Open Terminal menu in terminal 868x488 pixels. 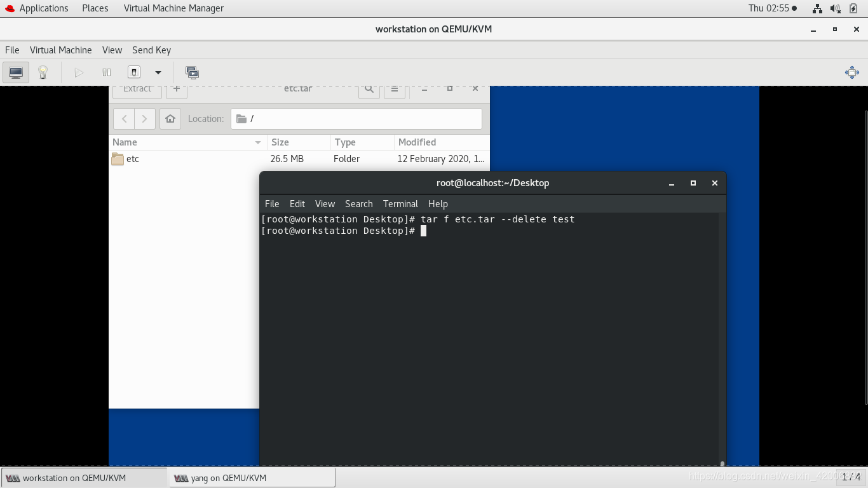(x=400, y=204)
